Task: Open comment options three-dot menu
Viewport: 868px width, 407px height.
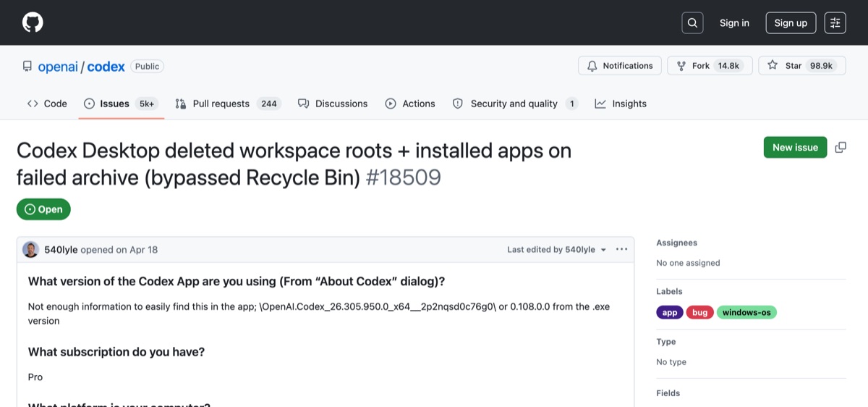Action: coord(622,249)
